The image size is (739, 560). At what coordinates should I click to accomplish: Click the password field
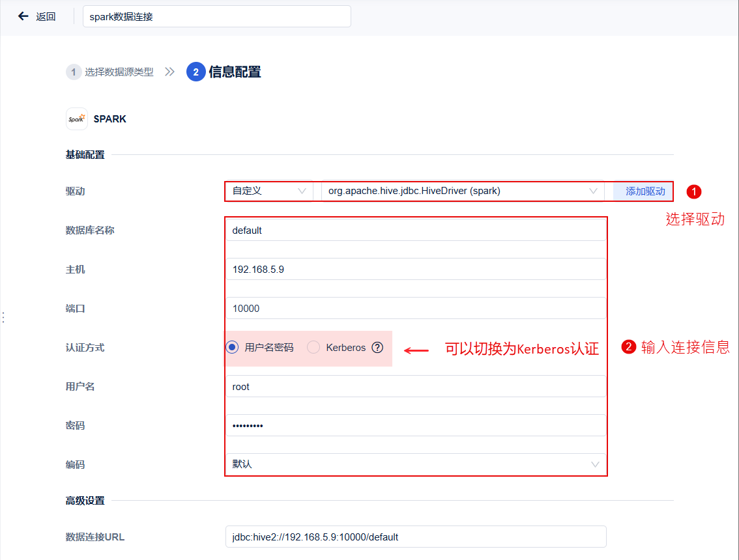(x=416, y=426)
